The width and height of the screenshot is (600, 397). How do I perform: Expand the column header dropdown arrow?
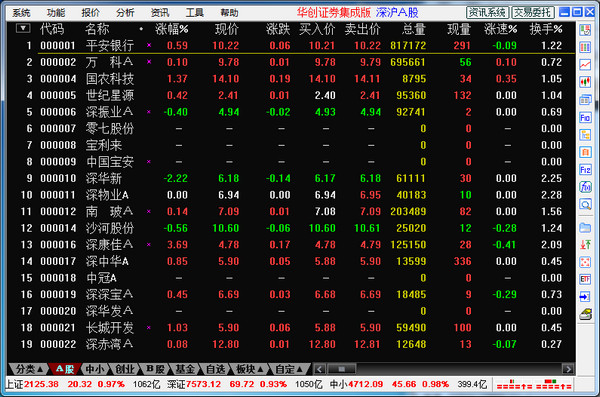pyautogui.click(x=23, y=28)
